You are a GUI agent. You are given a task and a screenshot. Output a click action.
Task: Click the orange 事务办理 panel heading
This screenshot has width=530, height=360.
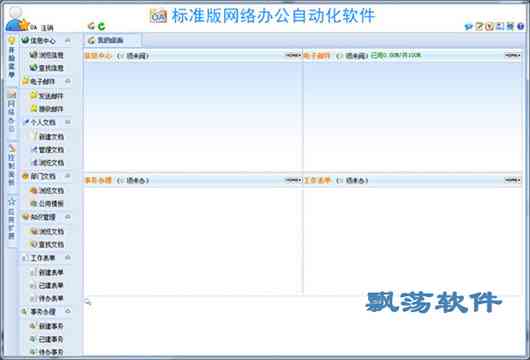coord(98,181)
